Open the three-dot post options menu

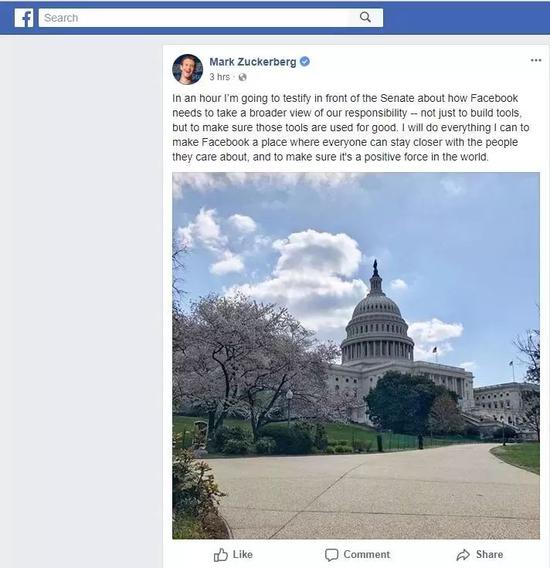click(x=536, y=60)
